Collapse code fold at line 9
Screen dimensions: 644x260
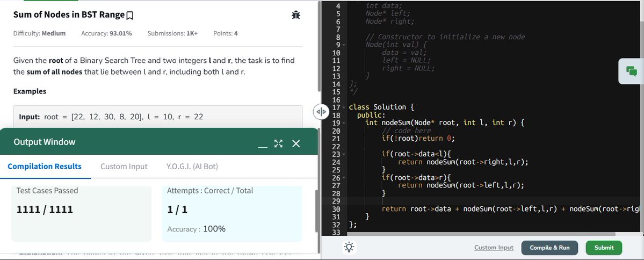(x=344, y=45)
